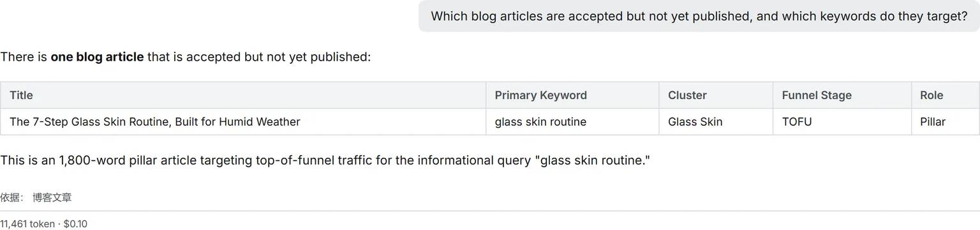The width and height of the screenshot is (980, 230).
Task: Open the 博客文章 source reference
Action: [52, 198]
